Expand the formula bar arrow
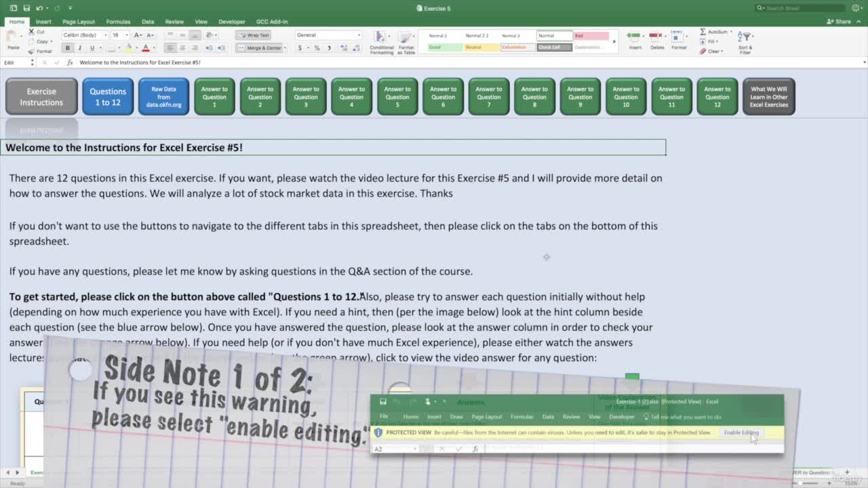 (x=864, y=62)
